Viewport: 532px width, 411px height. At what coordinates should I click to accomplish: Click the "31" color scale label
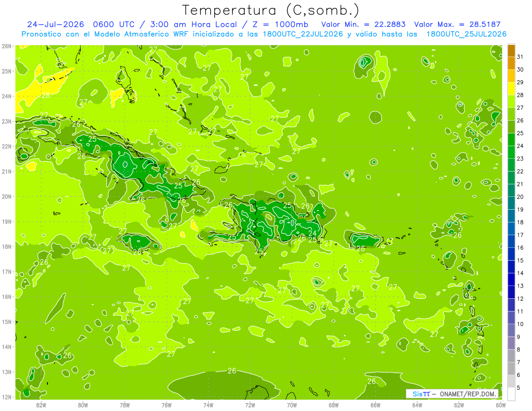coord(520,57)
